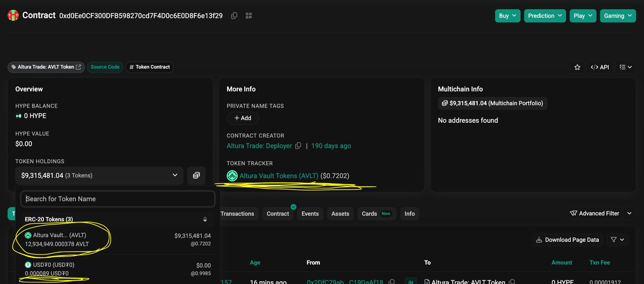Show QR code for the contract address
Image resolution: width=644 pixels, height=284 pixels.
coord(248,16)
